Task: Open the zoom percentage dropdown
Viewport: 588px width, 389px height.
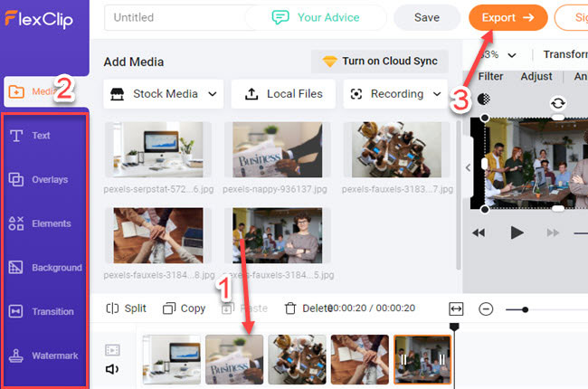Action: point(511,55)
